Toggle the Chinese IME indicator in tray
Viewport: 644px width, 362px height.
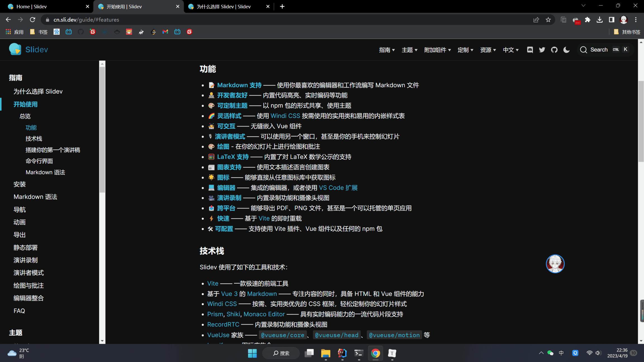point(561,353)
